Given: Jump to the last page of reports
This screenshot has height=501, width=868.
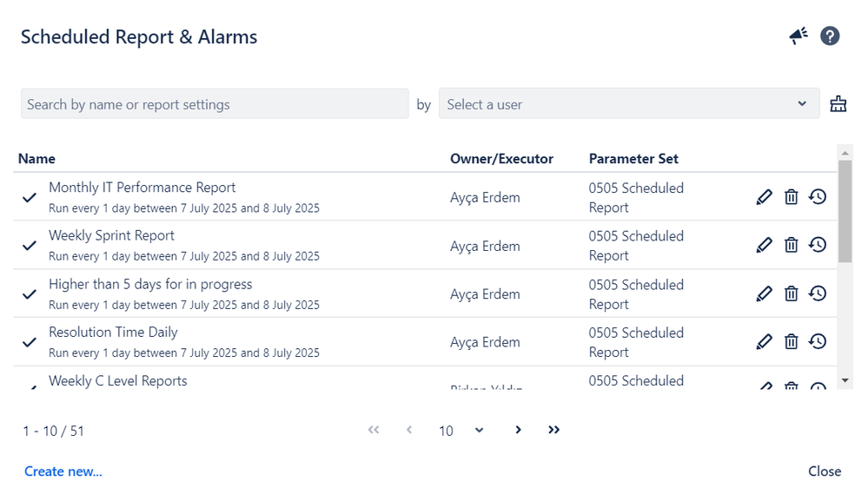Looking at the screenshot, I should pyautogui.click(x=553, y=430).
